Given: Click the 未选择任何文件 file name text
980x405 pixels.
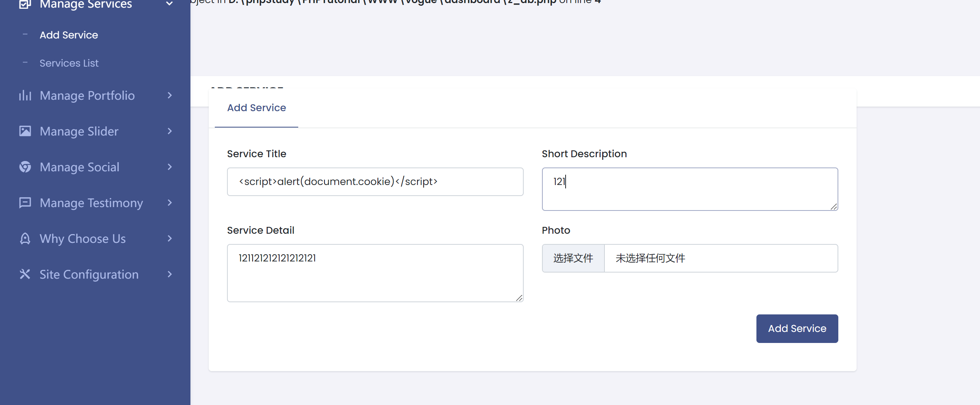Looking at the screenshot, I should (x=651, y=258).
